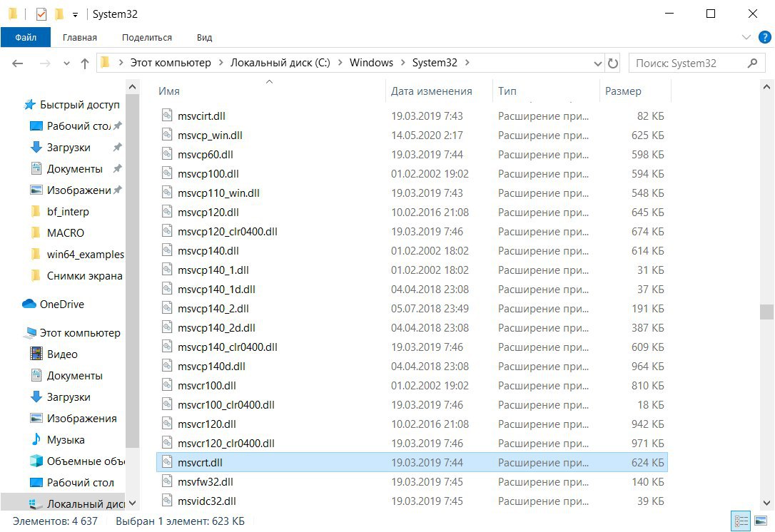Open the MACRO folder in sidebar
Viewport: 775px width, 532px height.
(x=65, y=232)
